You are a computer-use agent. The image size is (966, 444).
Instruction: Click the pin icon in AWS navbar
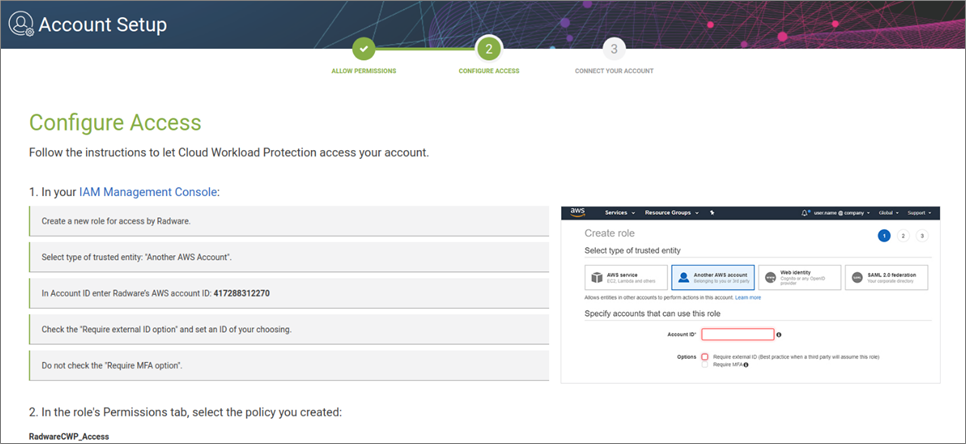pos(712,212)
